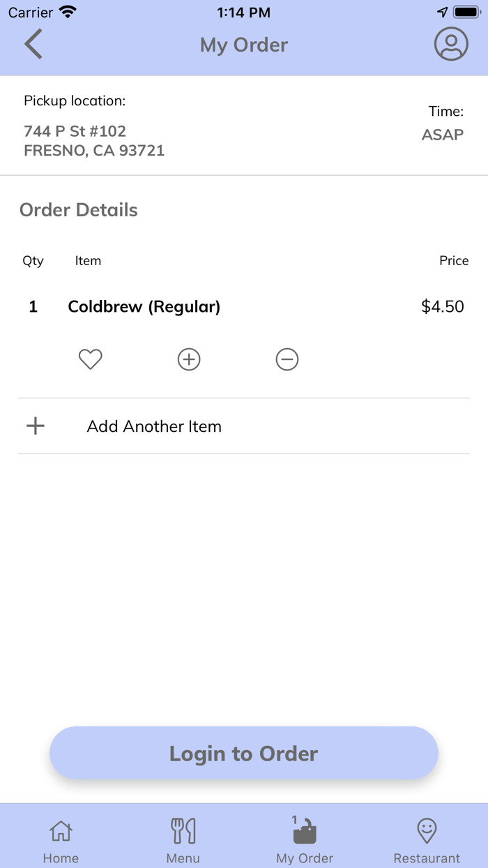Tap the plus icon beside Add Another Item
488x868 pixels.
(36, 426)
